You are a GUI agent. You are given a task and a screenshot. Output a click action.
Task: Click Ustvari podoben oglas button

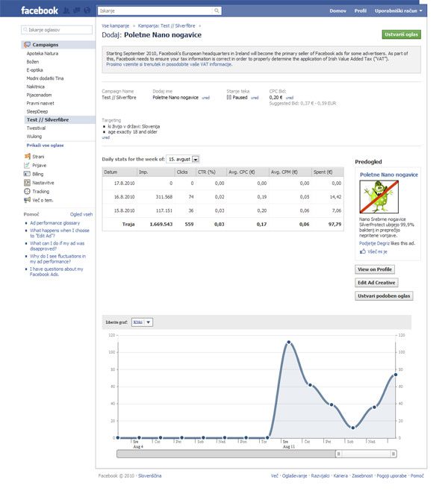tap(384, 296)
